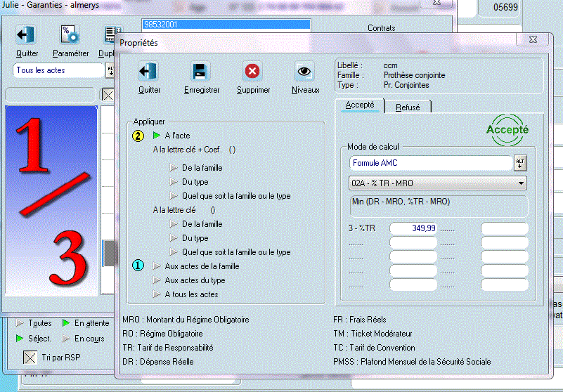Click the red Supprimer delete icon
The width and height of the screenshot is (563, 392).
tap(252, 72)
